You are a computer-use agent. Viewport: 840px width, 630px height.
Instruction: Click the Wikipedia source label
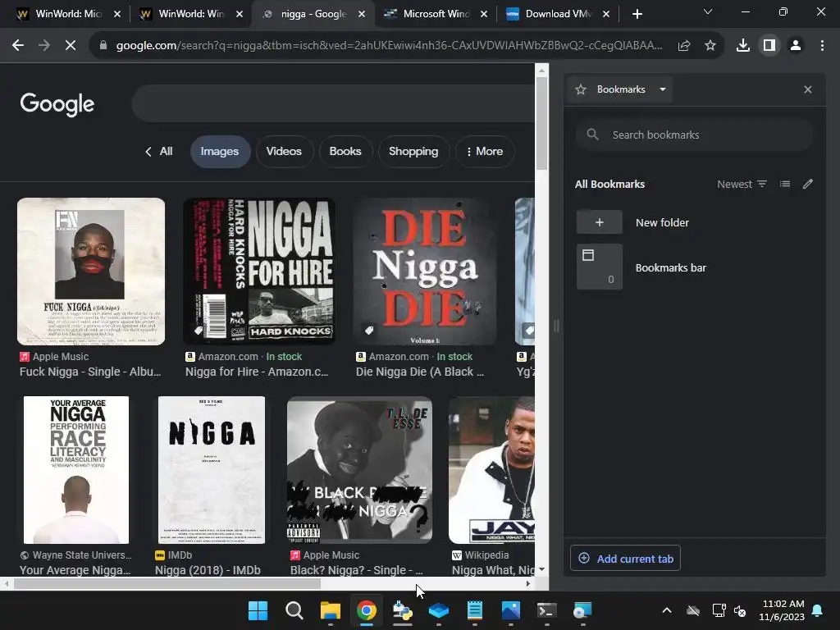click(x=481, y=555)
